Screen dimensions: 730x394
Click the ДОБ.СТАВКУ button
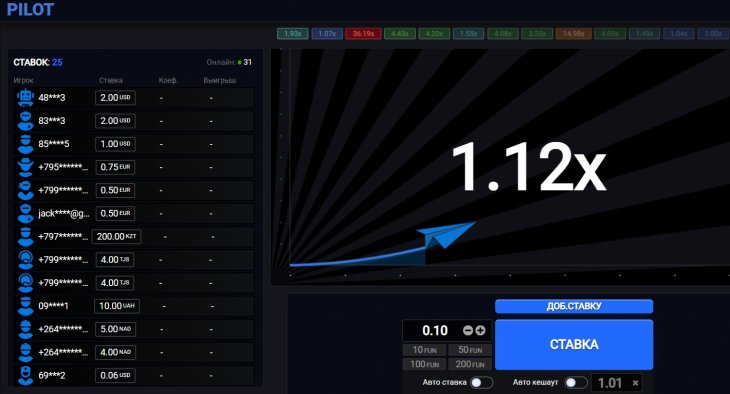click(574, 306)
